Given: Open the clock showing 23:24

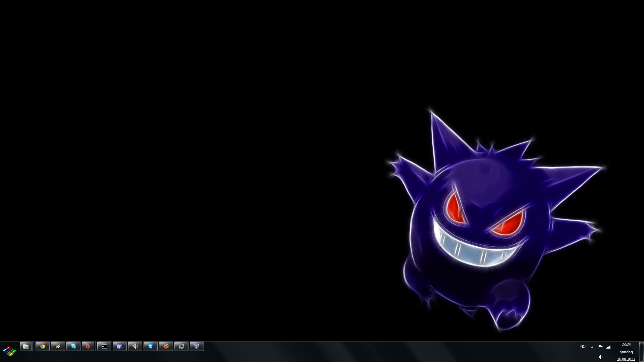Looking at the screenshot, I should tap(626, 352).
